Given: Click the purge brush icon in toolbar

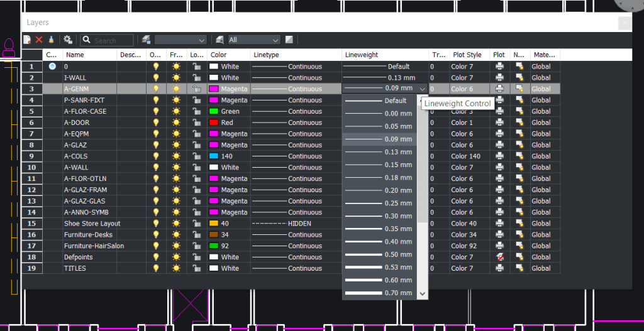Looking at the screenshot, I should point(51,40).
